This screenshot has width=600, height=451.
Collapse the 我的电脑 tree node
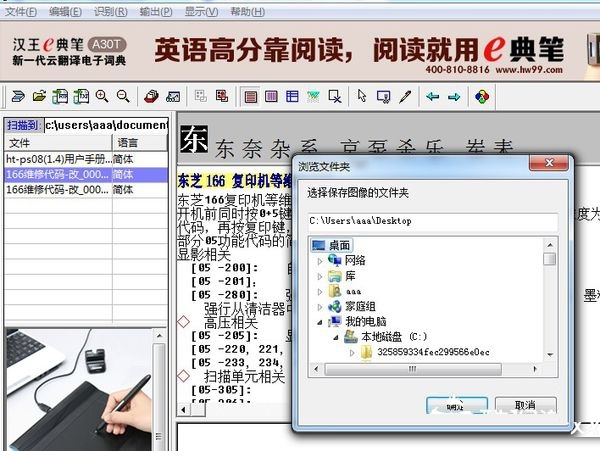click(320, 322)
